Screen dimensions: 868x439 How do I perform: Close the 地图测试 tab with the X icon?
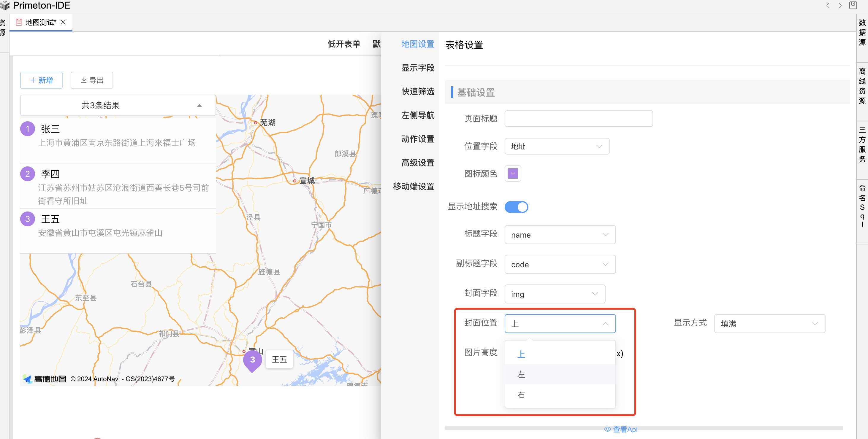point(63,22)
